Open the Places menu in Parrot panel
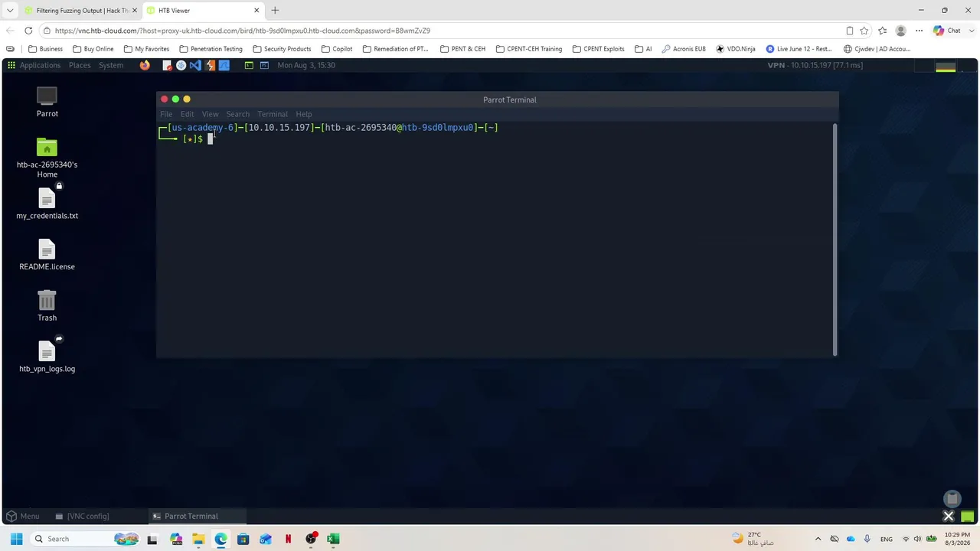The image size is (980, 551). (80, 65)
